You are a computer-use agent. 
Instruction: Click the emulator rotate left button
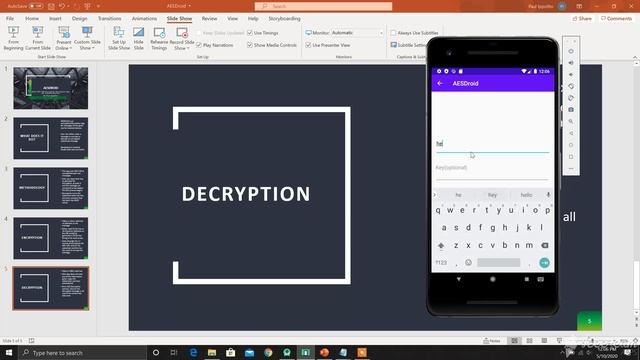pos(571,87)
